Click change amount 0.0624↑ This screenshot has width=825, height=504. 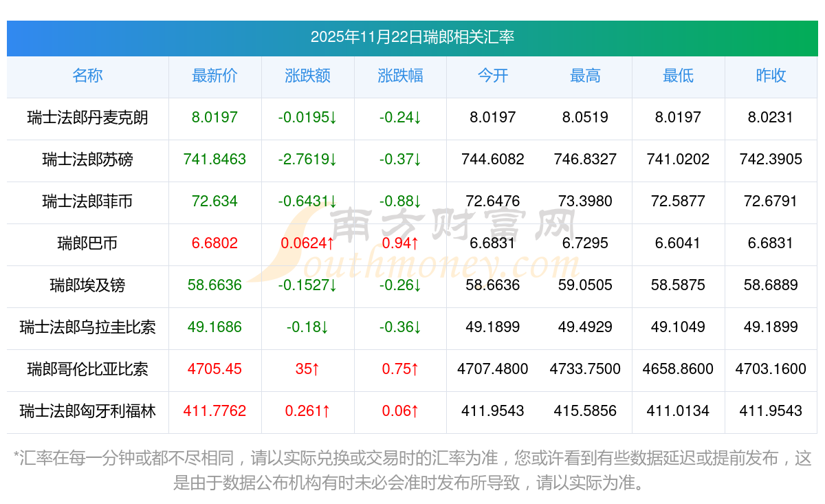pyautogui.click(x=307, y=243)
